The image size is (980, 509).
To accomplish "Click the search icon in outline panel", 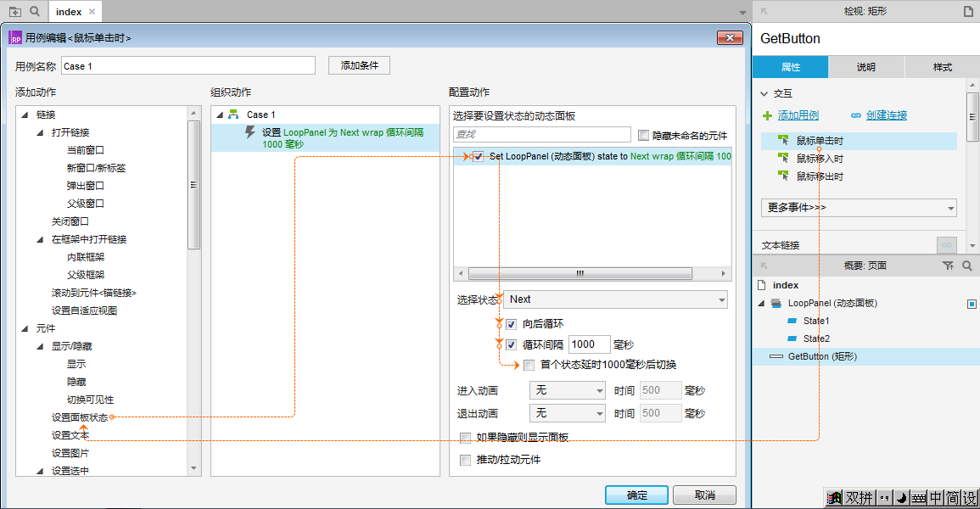I will [967, 266].
